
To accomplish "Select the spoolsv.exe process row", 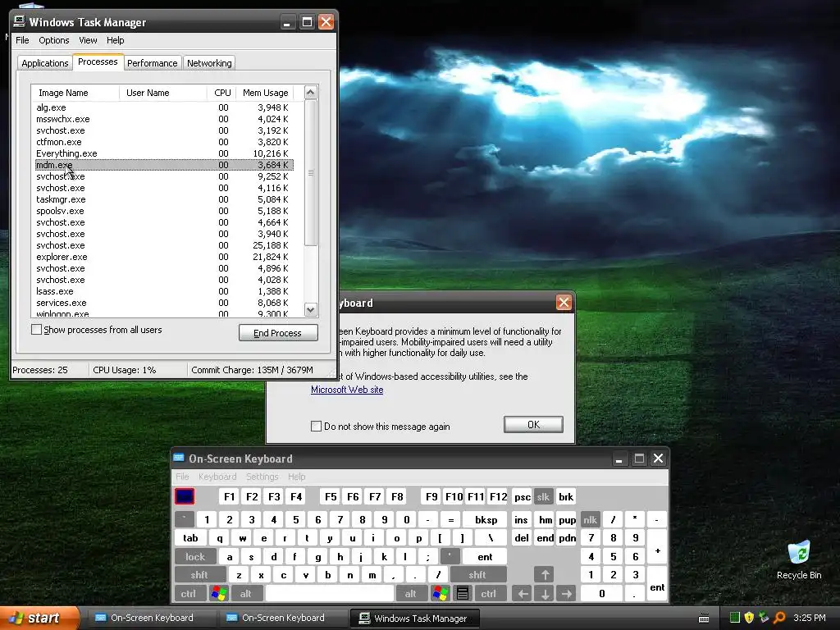I will pos(164,211).
